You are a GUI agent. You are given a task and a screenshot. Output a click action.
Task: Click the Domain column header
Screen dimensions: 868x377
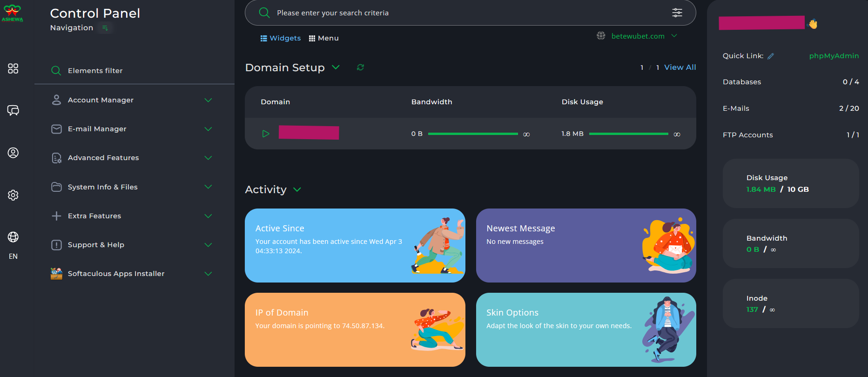(x=275, y=102)
